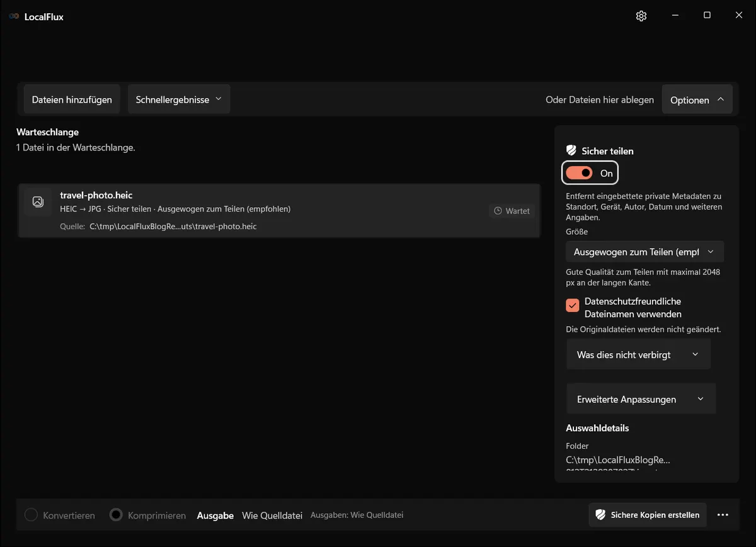Screen dimensions: 756x547
Task: Click 'Die Originaldateien werden nicht geändert.' note
Action: pos(643,329)
